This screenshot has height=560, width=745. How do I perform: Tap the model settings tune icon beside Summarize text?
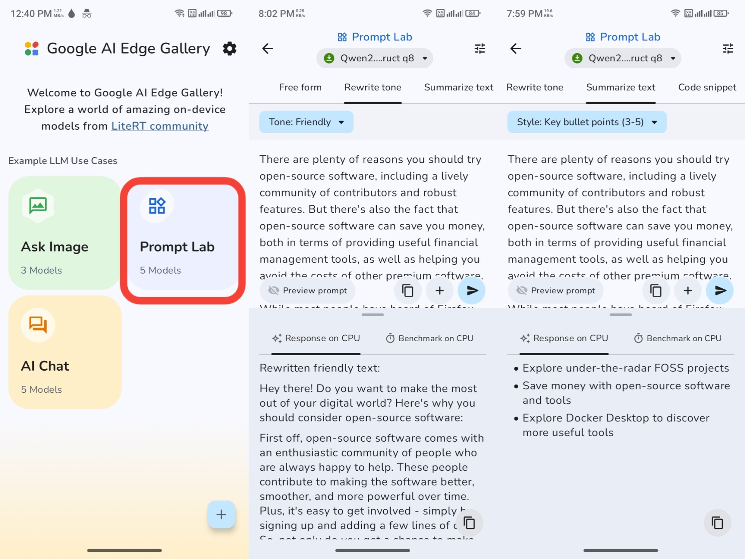pyautogui.click(x=728, y=49)
